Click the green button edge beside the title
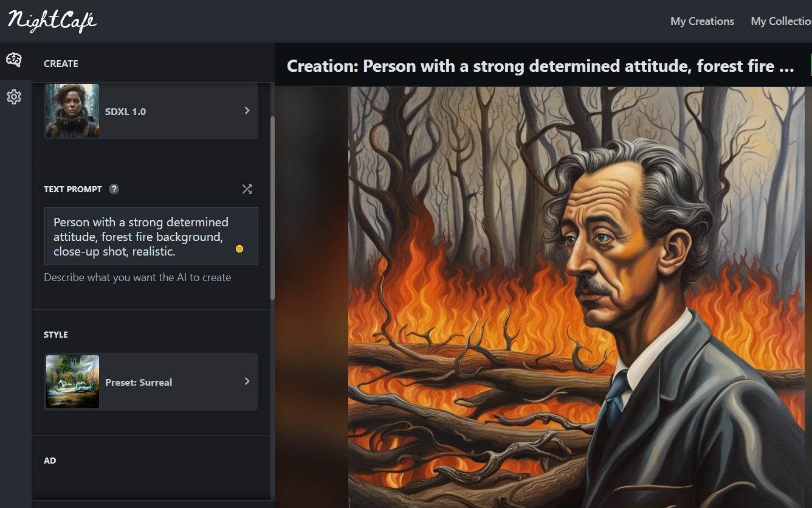 coord(811,64)
